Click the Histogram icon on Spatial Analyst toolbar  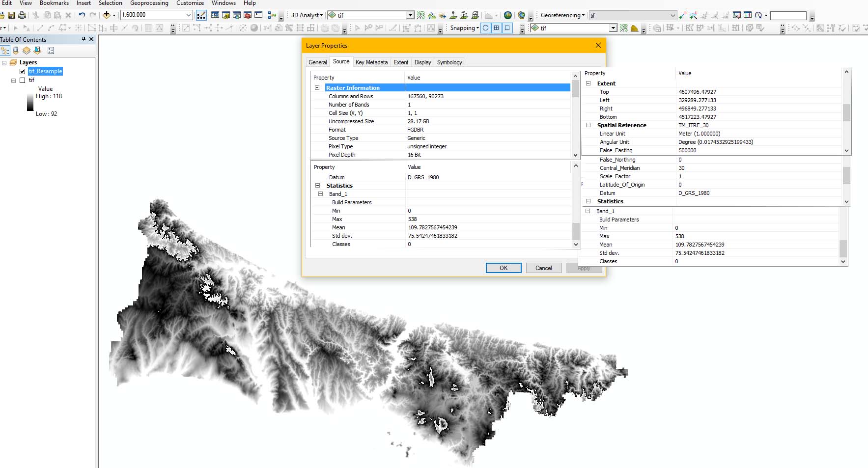pos(635,28)
